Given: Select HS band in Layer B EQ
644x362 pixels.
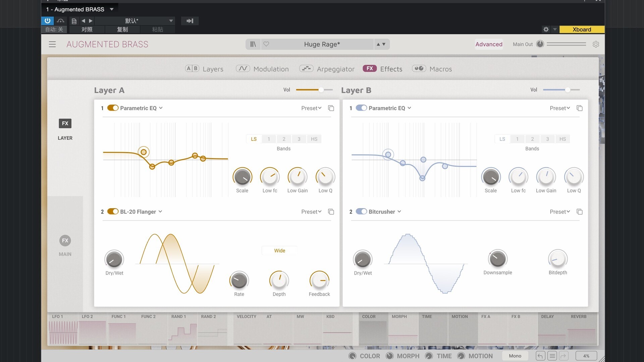Looking at the screenshot, I should 562,139.
